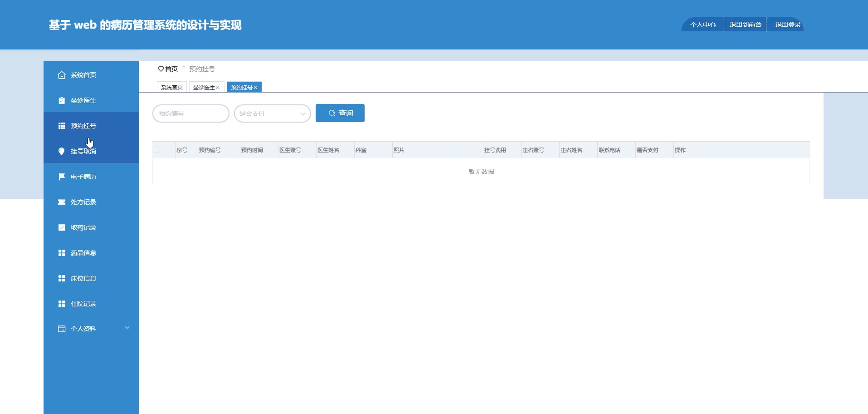
Task: Click the home icon beside 系统首页
Action: click(62, 75)
